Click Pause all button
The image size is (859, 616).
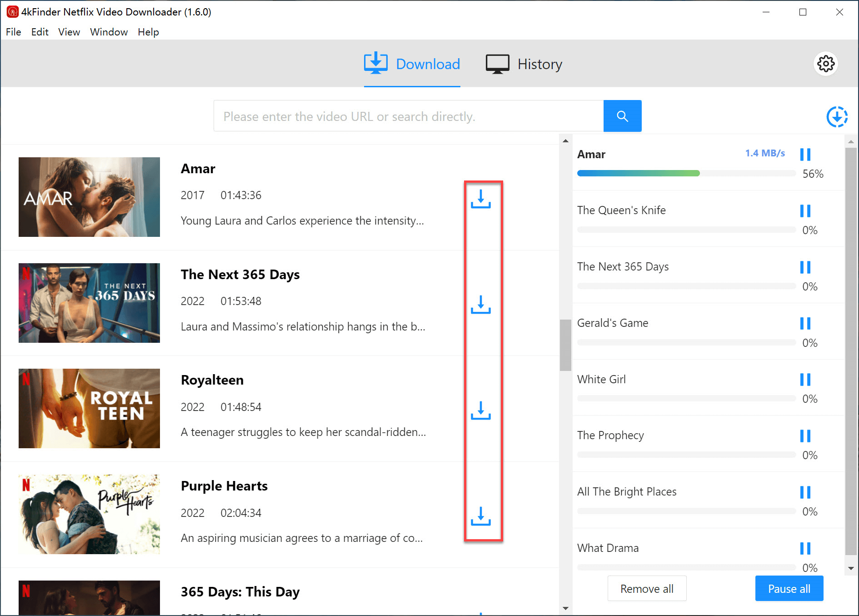click(789, 588)
